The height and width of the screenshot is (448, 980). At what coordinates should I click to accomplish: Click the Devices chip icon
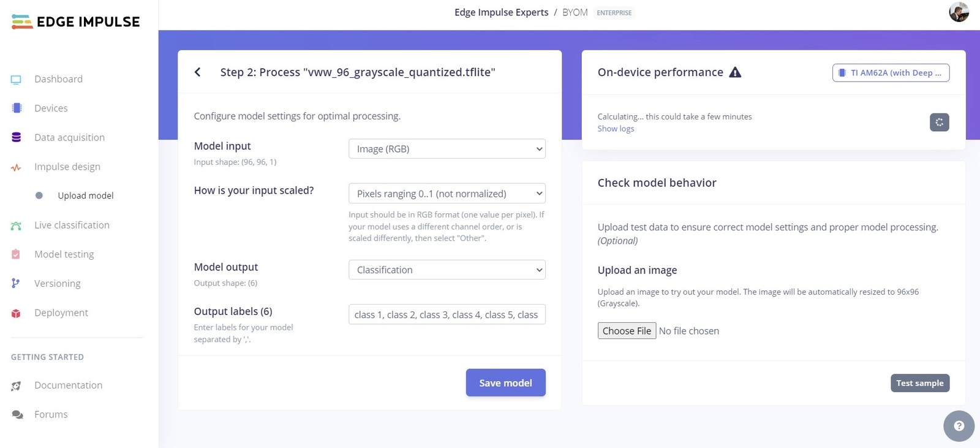click(17, 108)
